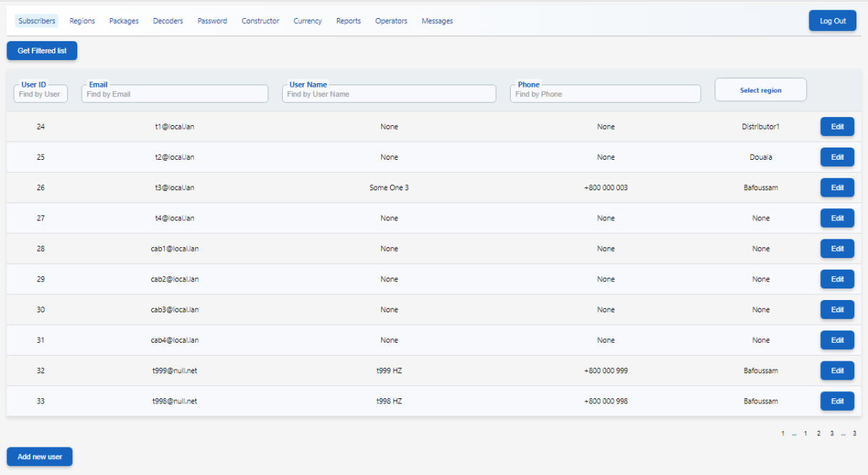Open the Regions tab

pos(82,21)
